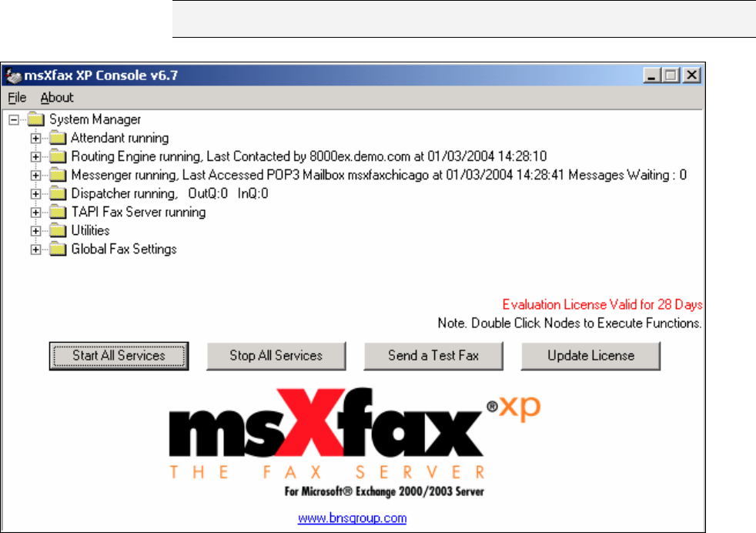The image size is (756, 533).
Task: Select the System Manager folder icon
Action: pyautogui.click(x=35, y=119)
